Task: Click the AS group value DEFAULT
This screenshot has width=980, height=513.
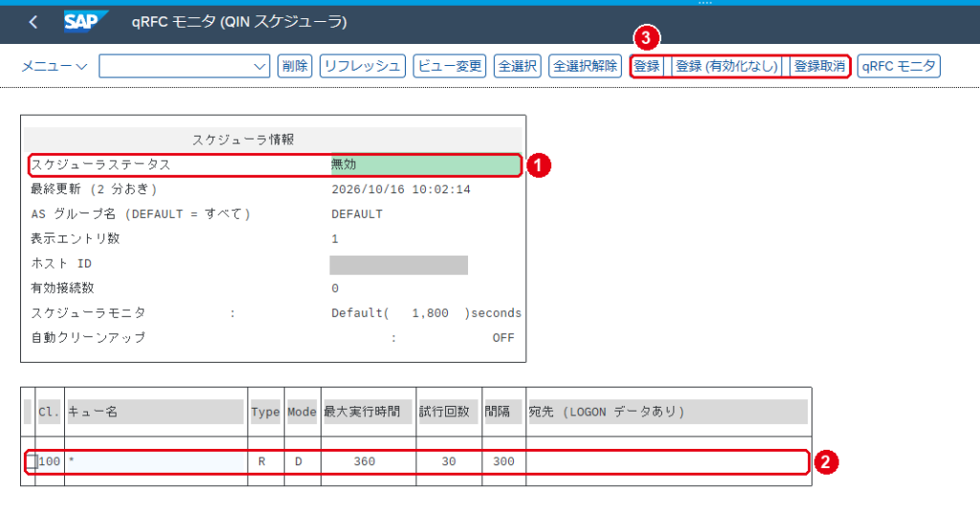Action: pos(356,214)
